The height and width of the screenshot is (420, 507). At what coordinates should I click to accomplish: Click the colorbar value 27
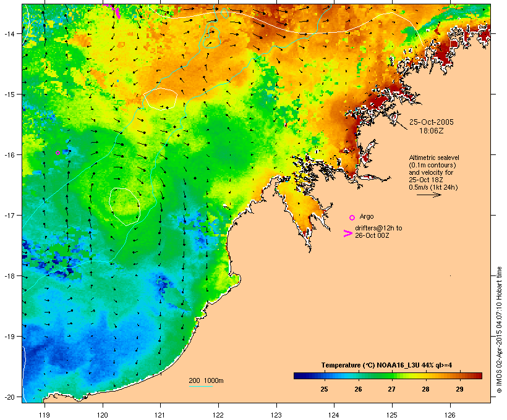tap(391, 389)
